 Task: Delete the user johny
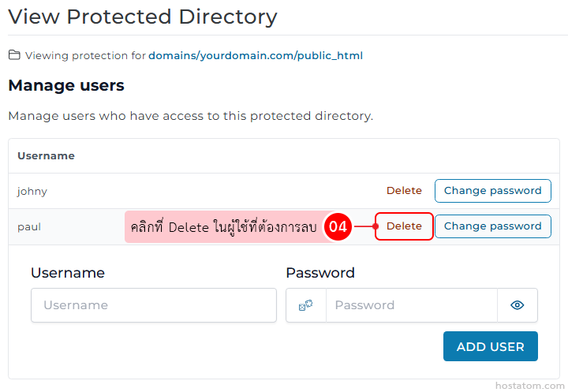click(404, 191)
